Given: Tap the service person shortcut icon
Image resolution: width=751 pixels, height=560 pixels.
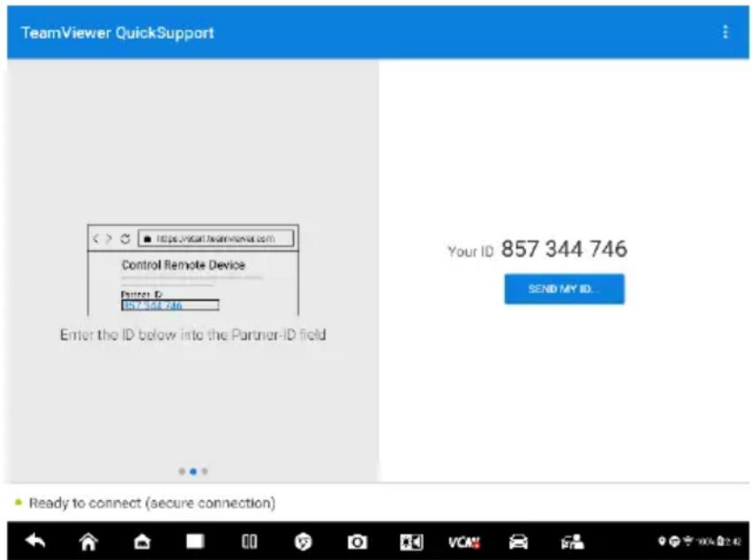Looking at the screenshot, I should (573, 541).
